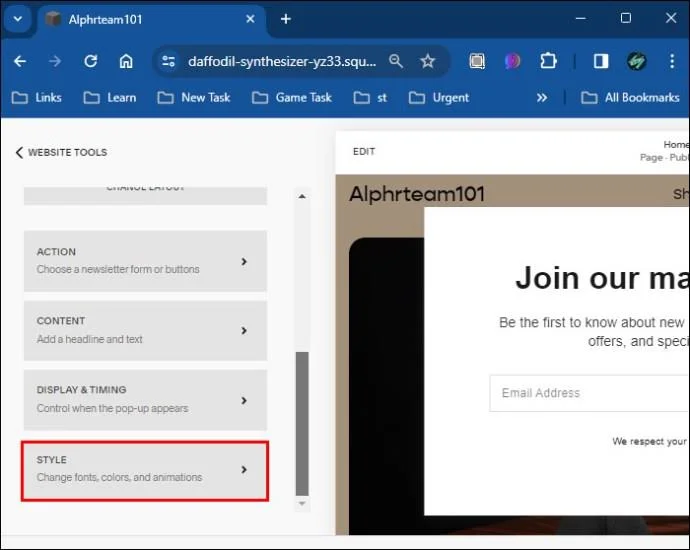Open the Urgent bookmarks folder
690x550 pixels.
(439, 98)
